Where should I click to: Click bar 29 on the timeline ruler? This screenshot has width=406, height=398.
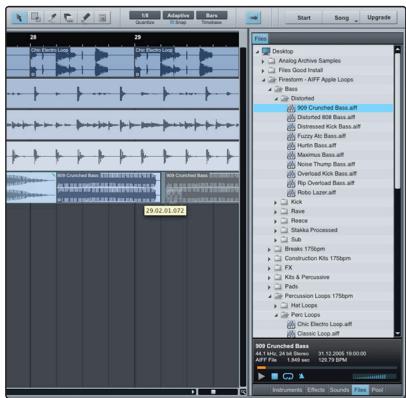[x=137, y=37]
